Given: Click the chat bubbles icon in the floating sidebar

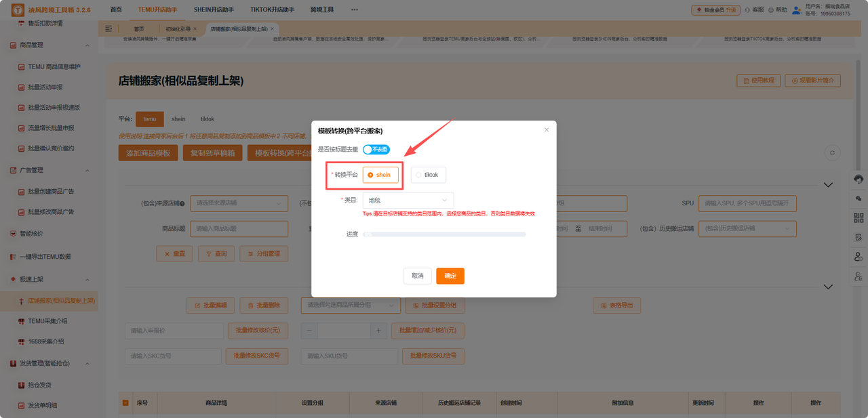Looking at the screenshot, I should [x=859, y=199].
